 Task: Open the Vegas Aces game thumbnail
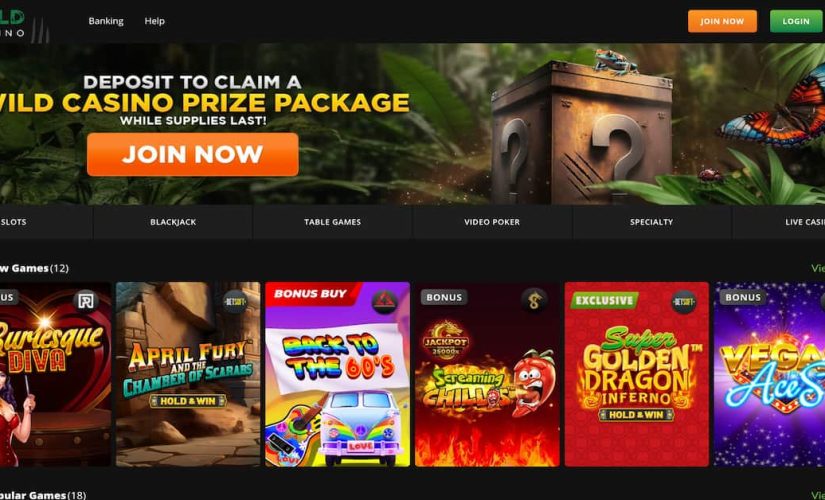(x=769, y=374)
